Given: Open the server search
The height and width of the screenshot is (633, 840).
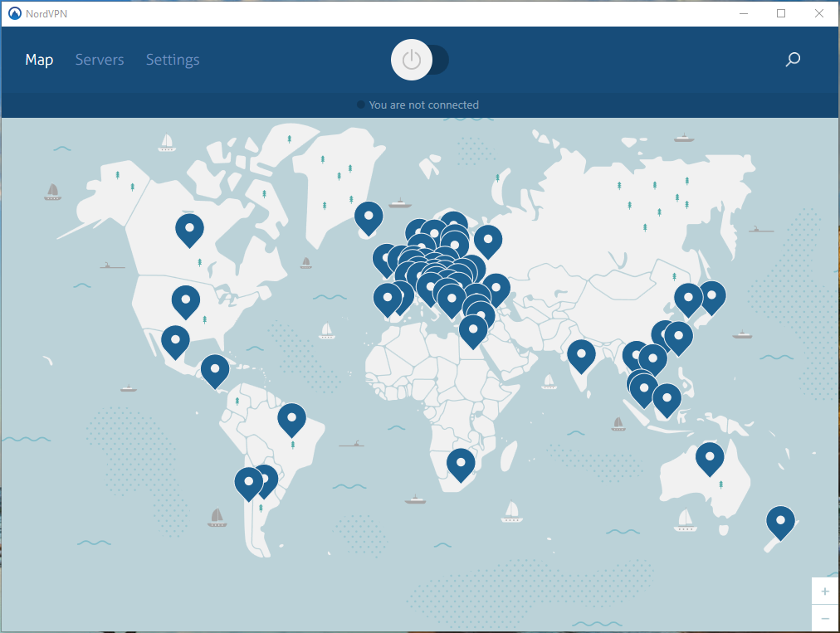Looking at the screenshot, I should pyautogui.click(x=793, y=59).
